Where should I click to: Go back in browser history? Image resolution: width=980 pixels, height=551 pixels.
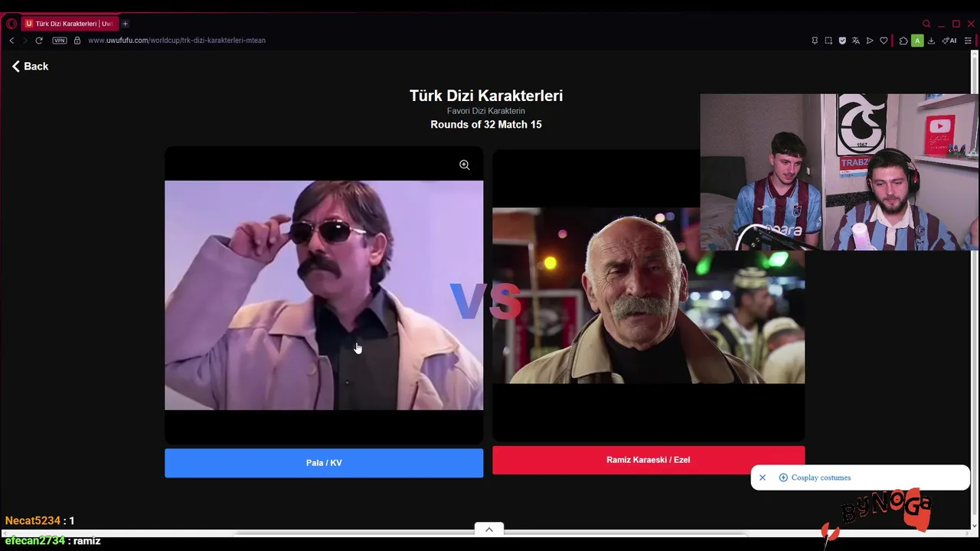coord(11,41)
